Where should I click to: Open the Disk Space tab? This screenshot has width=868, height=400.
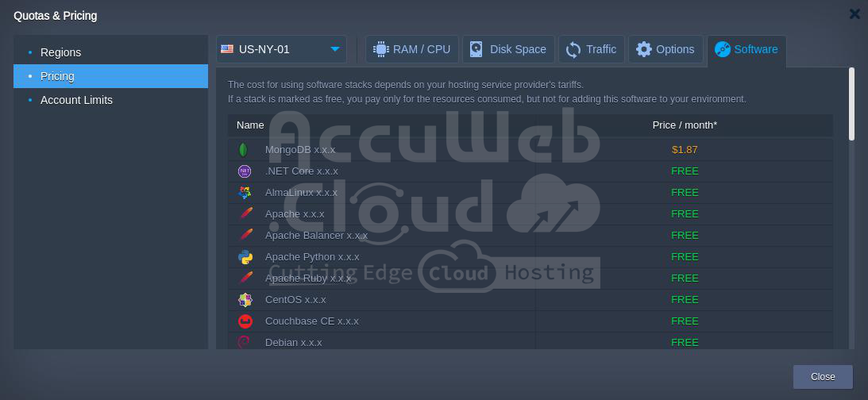[508, 49]
